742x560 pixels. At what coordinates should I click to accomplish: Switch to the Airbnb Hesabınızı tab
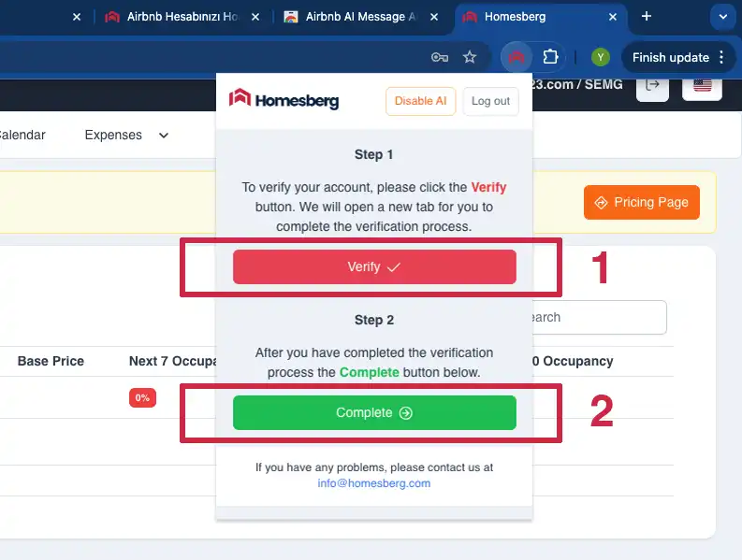(182, 17)
